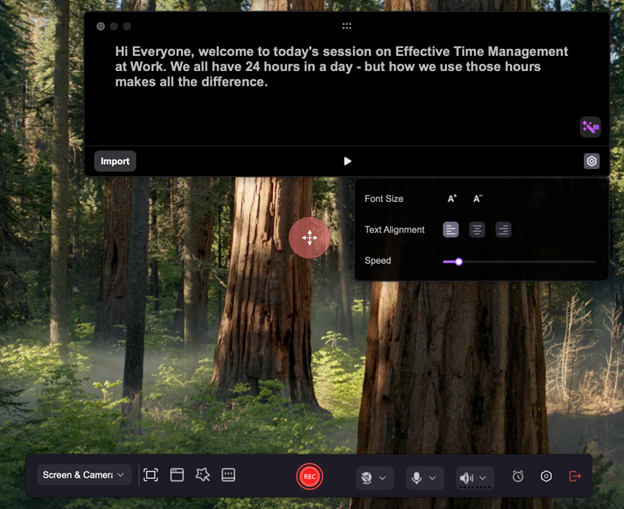Open recorder settings hexagon icon
624x509 pixels.
pyautogui.click(x=546, y=476)
